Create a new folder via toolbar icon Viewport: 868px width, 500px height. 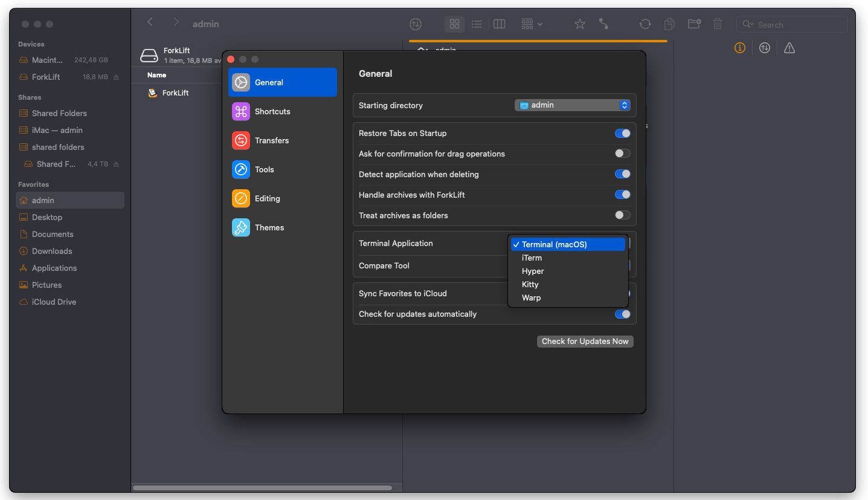pyautogui.click(x=694, y=24)
